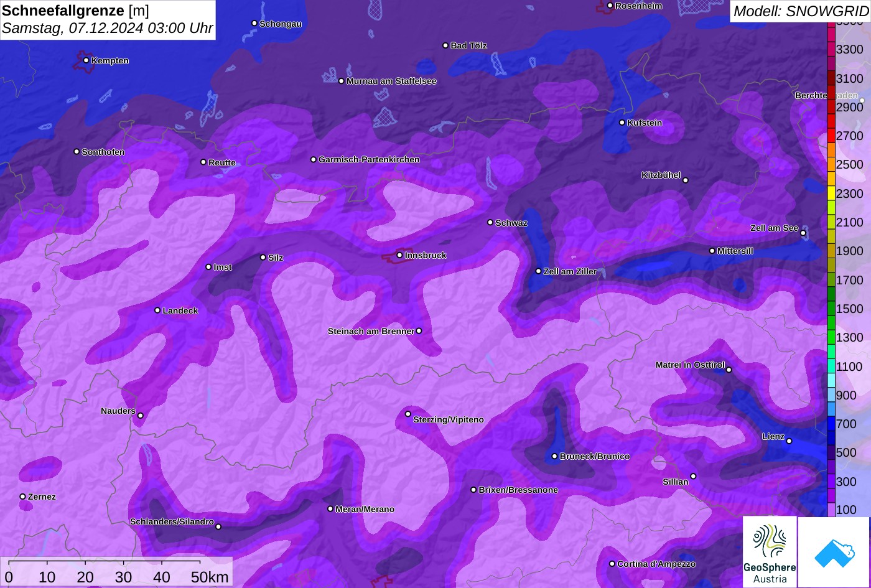Click the Sonthofen marker dot
Viewport: 871px width, 588px height.
point(77,151)
